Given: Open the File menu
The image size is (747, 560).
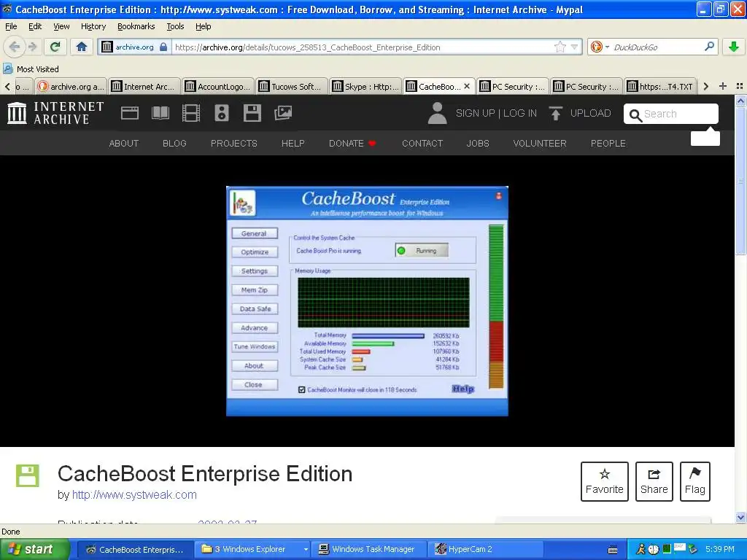Looking at the screenshot, I should point(11,26).
